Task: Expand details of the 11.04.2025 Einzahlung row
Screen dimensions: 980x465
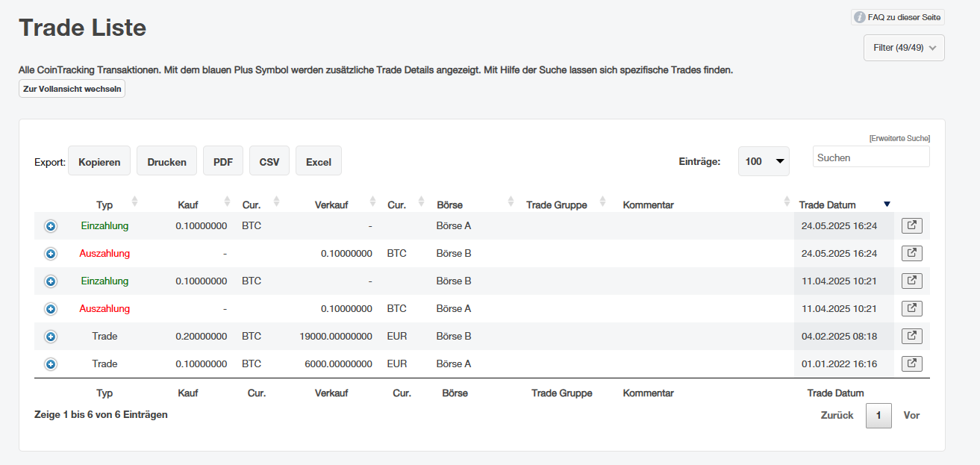Action: [51, 281]
